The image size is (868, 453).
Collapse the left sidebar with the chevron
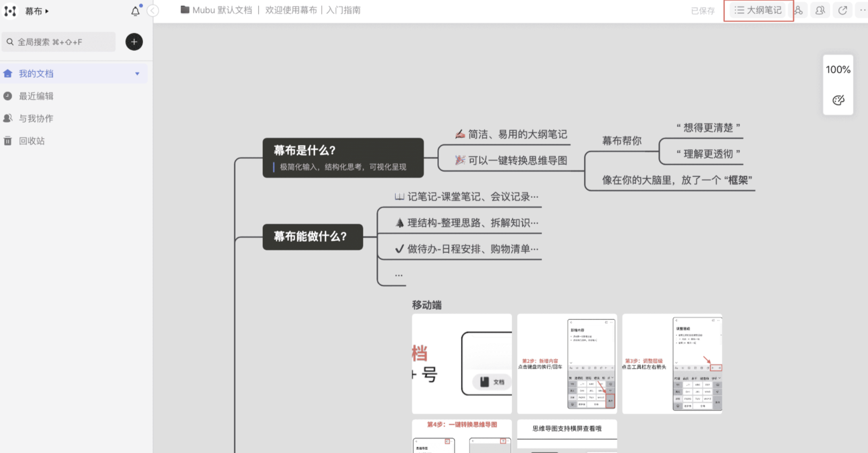coord(153,11)
